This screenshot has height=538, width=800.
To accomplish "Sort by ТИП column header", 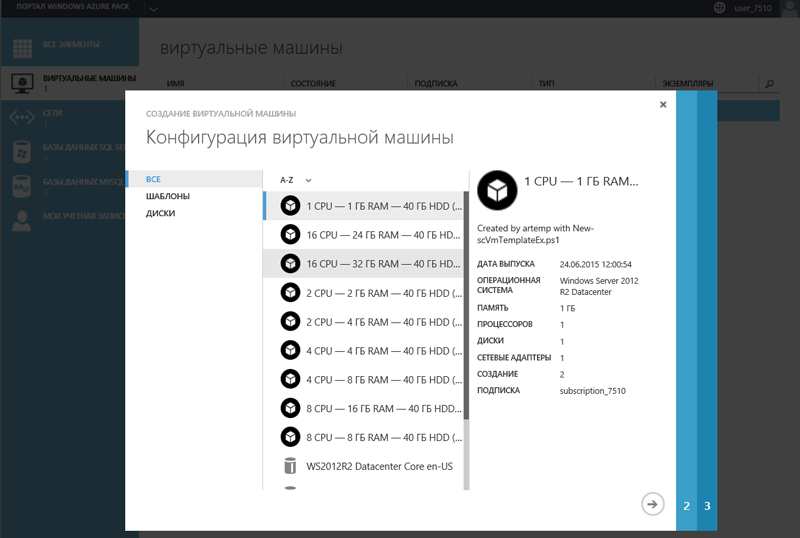I will pyautogui.click(x=546, y=83).
